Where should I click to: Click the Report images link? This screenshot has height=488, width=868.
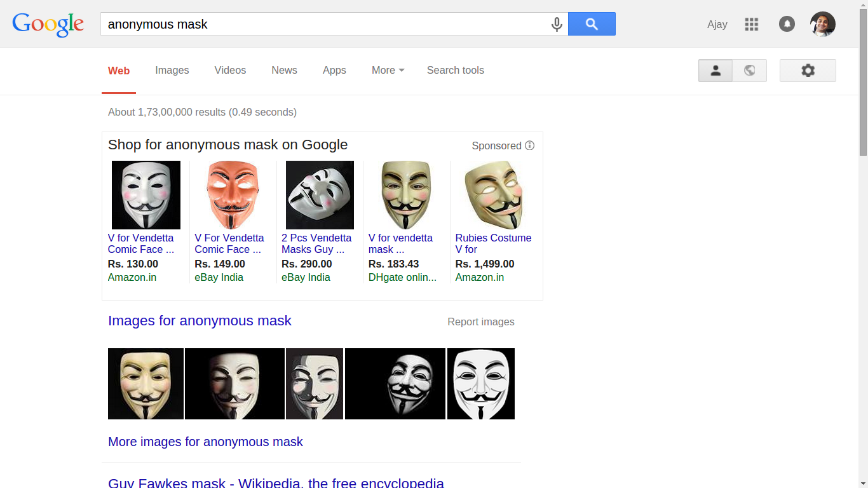click(481, 322)
